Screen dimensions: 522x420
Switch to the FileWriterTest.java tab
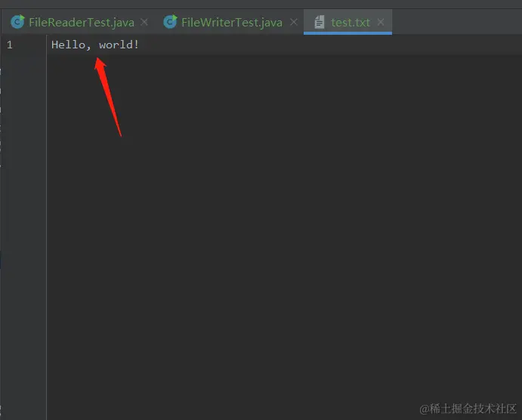tap(232, 23)
